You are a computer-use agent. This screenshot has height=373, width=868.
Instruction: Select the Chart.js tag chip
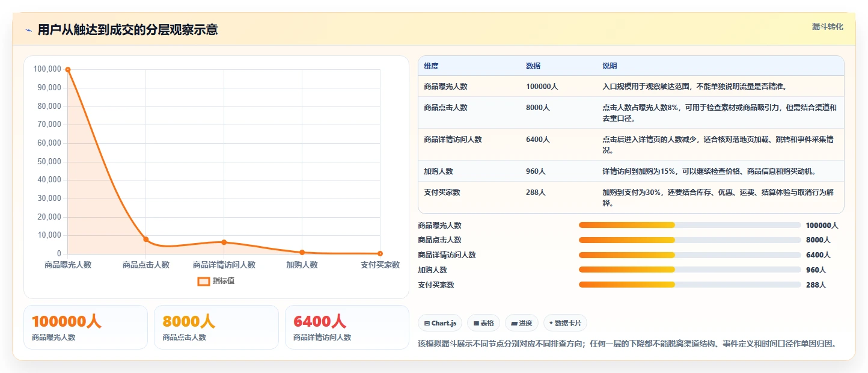click(x=440, y=323)
